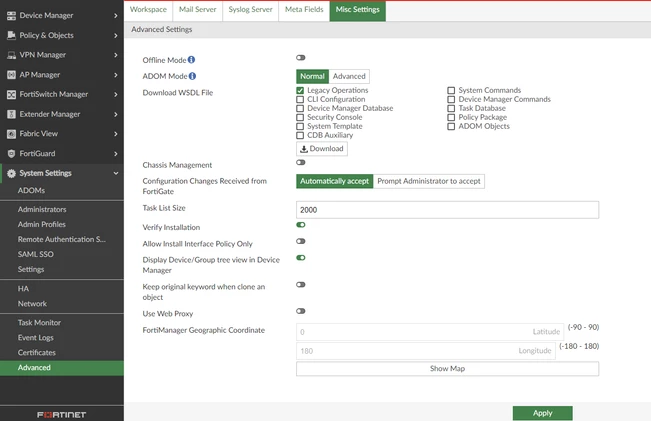The width and height of the screenshot is (651, 421).
Task: Set ADOM Mode to Advanced
Action: [x=349, y=76]
